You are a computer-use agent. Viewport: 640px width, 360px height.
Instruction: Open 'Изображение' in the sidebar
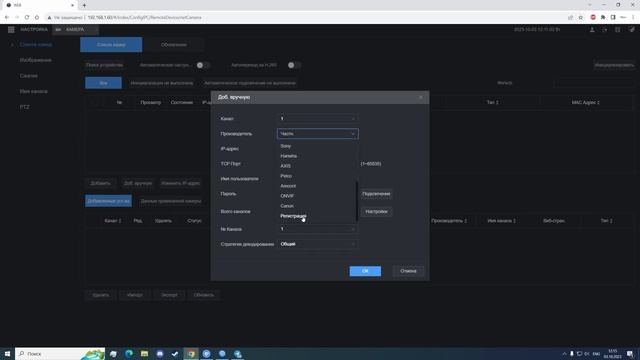(36, 60)
